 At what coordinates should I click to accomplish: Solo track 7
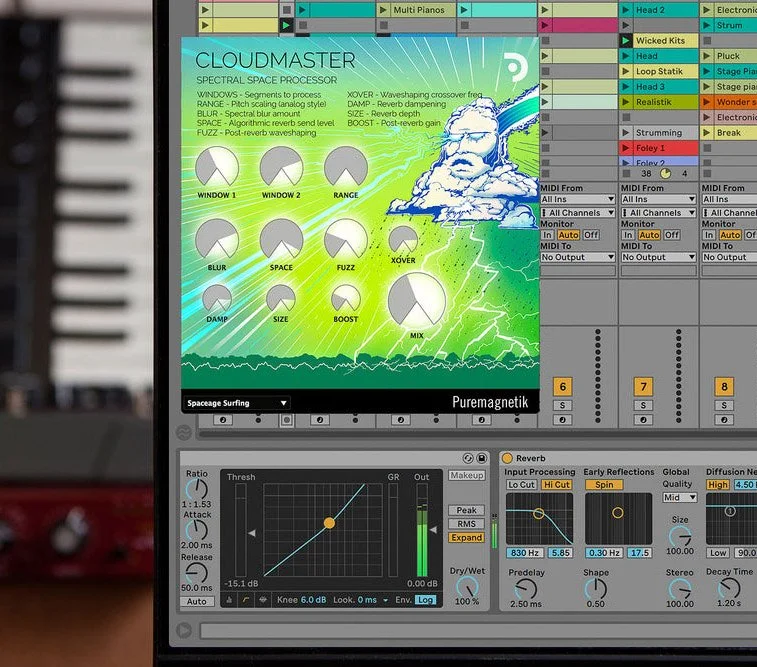[x=643, y=405]
